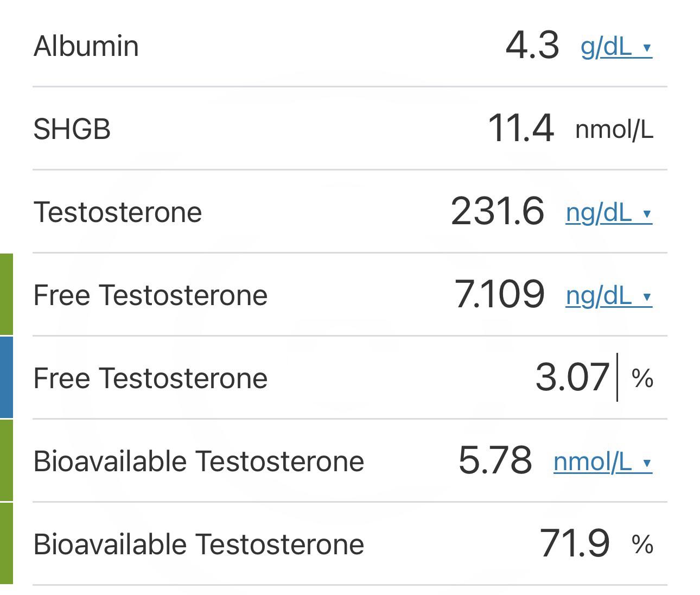Click the Testosterone value 231.6
Screen dimensions: 700x595
tap(499, 212)
